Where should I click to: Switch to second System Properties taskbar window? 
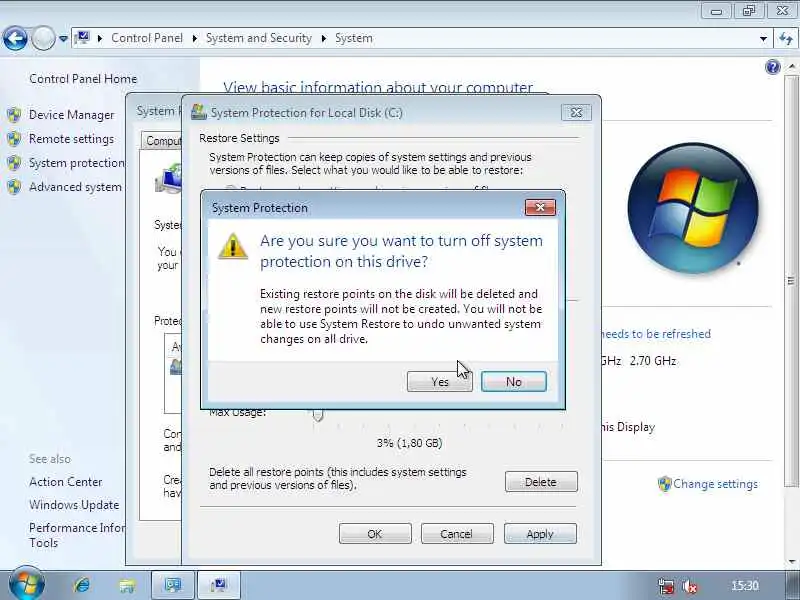point(218,585)
